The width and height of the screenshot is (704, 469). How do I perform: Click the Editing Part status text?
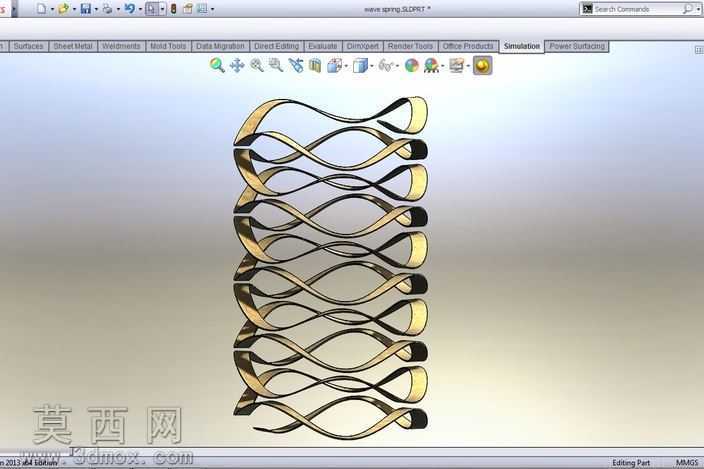coord(631,463)
